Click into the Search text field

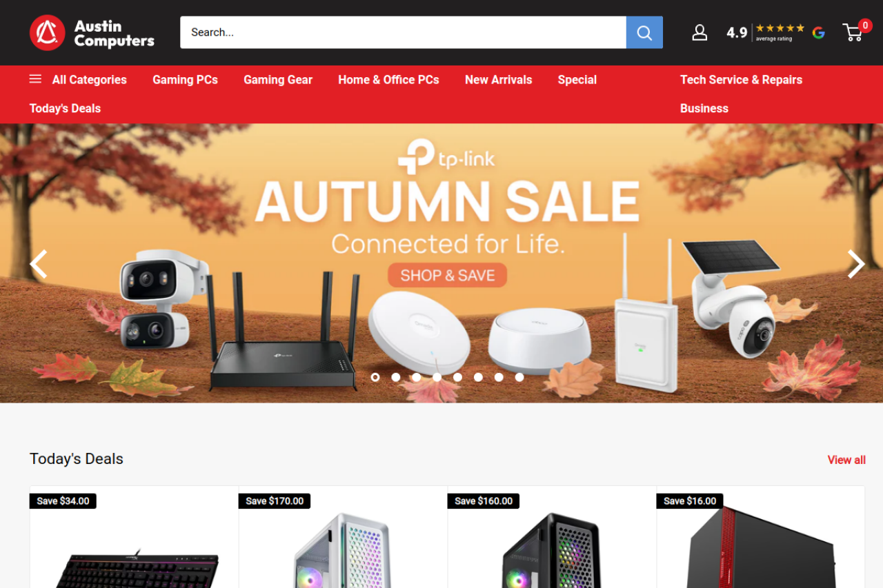[403, 32]
